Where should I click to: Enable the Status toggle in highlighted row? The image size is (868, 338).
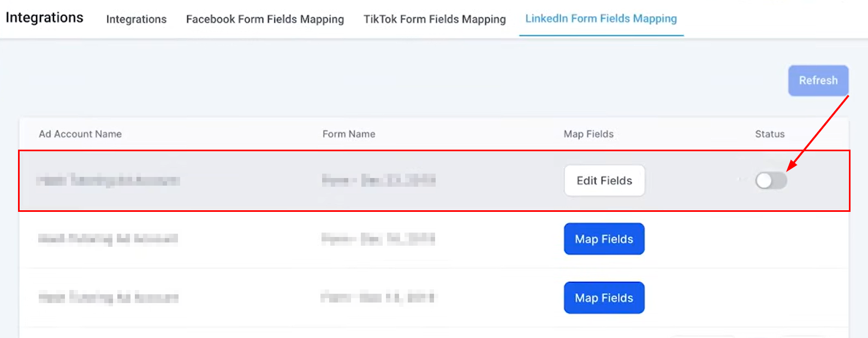[771, 180]
